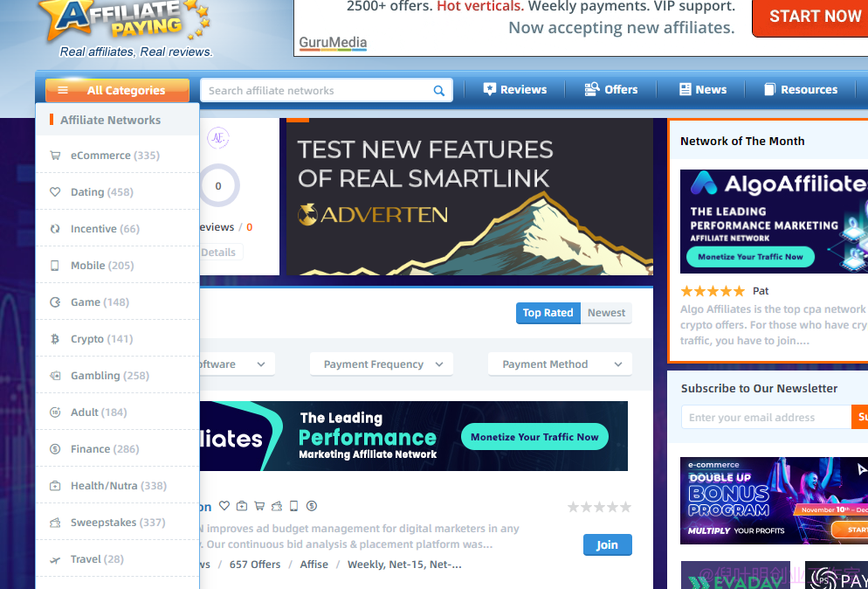
Task: Select Dating (458) category
Action: pos(117,191)
